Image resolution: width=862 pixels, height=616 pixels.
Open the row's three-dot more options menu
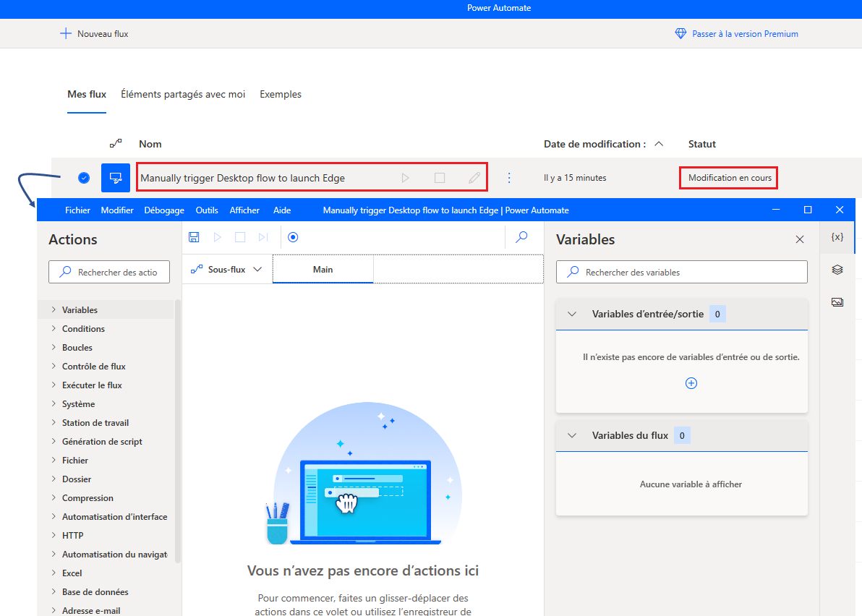pyautogui.click(x=509, y=178)
